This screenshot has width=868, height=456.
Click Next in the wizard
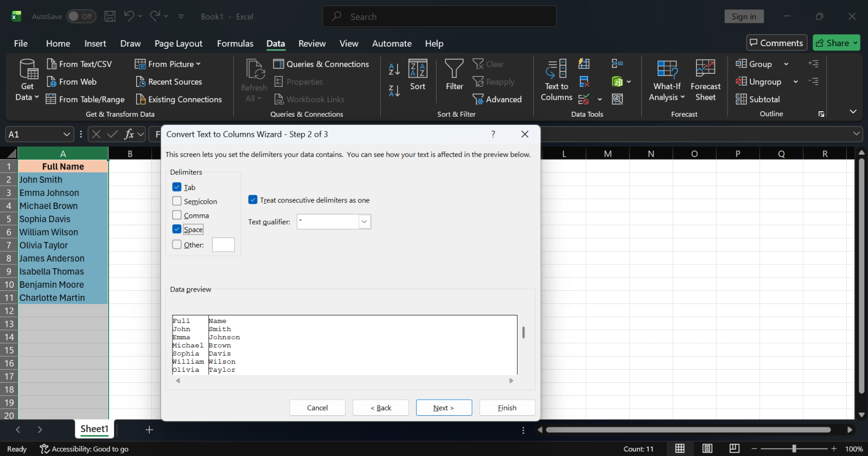click(444, 408)
